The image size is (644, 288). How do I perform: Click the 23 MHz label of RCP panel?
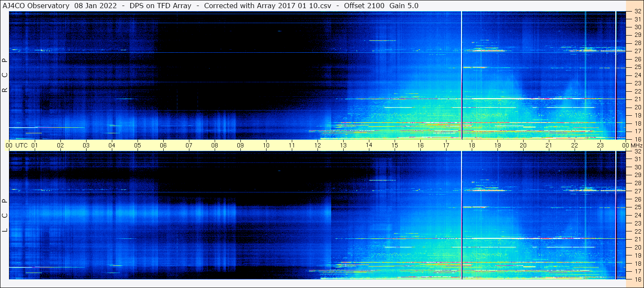click(637, 83)
